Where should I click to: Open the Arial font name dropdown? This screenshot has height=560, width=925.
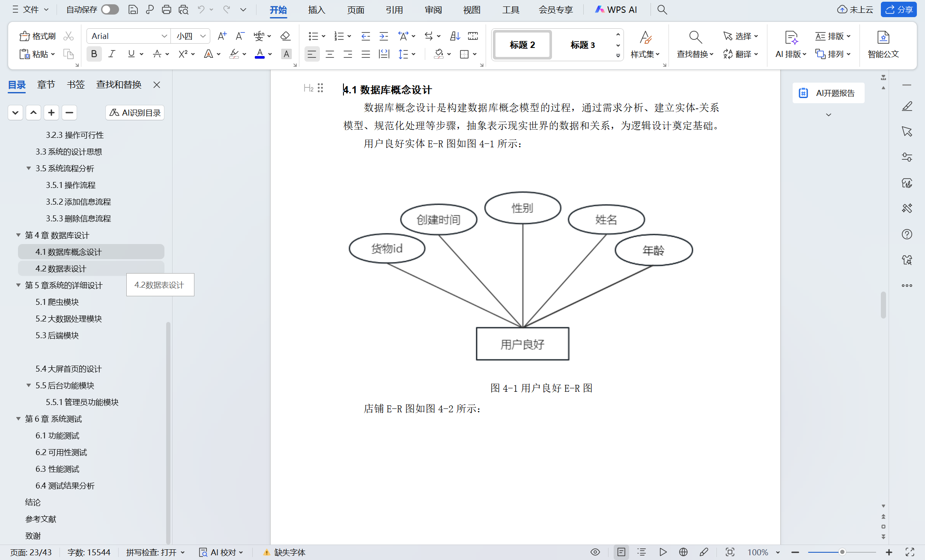coord(164,36)
